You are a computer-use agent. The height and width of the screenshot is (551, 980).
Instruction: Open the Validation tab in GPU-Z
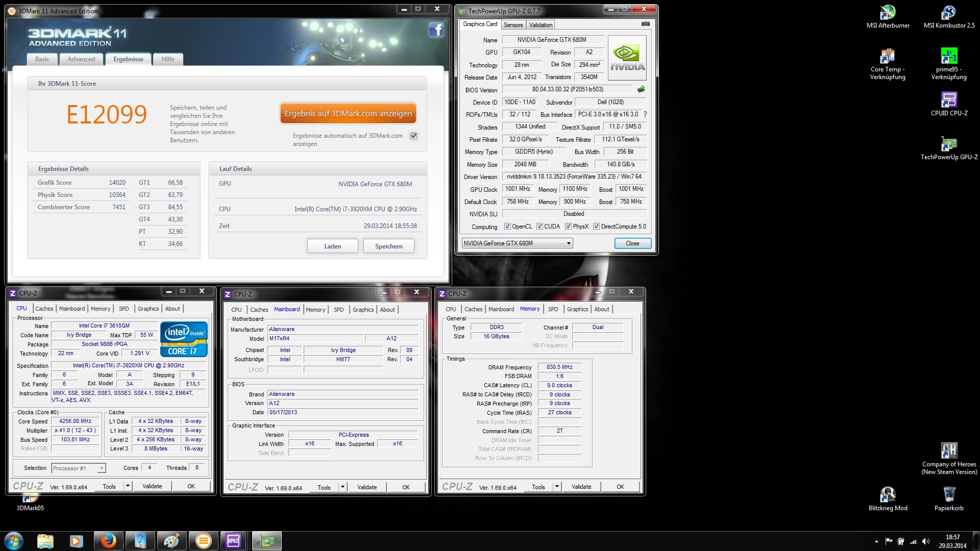(541, 25)
